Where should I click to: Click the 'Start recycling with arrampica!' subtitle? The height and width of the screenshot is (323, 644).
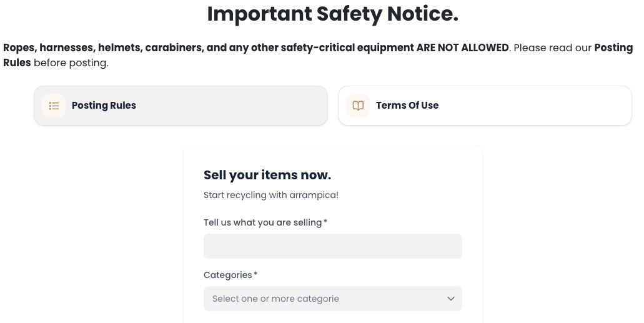pos(271,195)
